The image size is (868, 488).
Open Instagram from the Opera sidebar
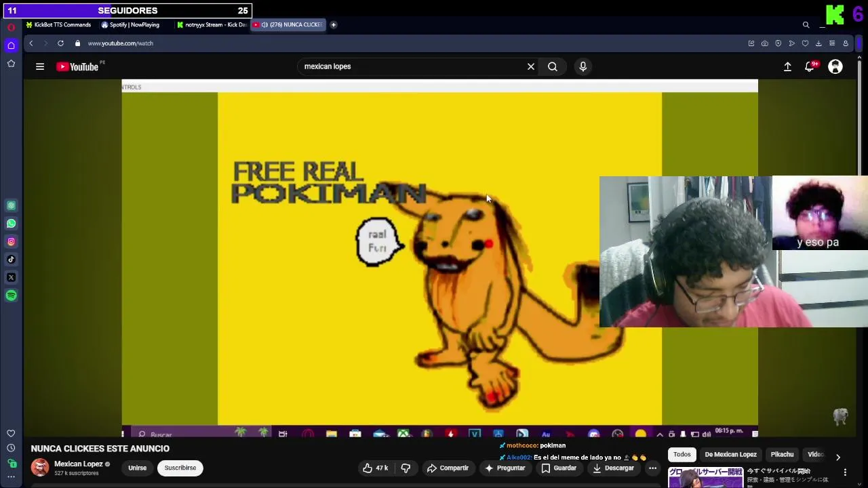click(11, 241)
